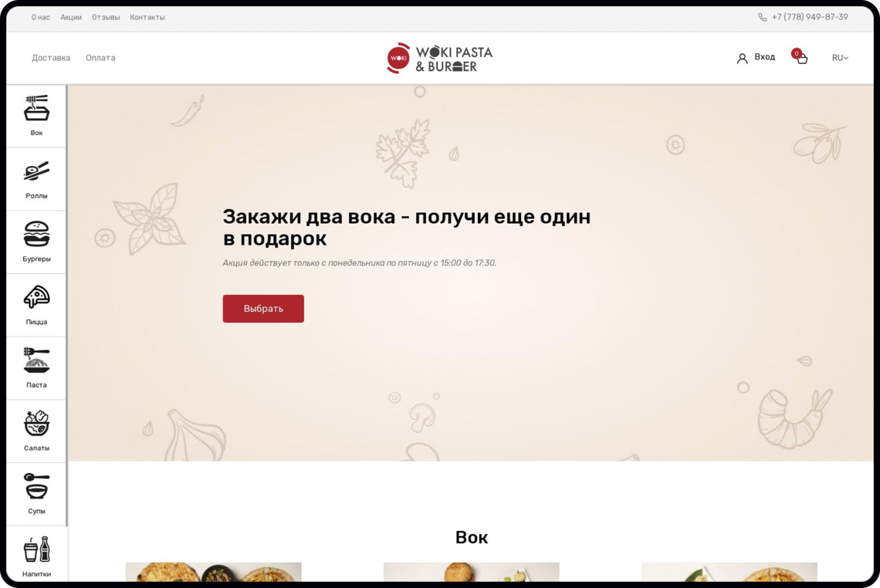Click the phone number +7 (778) 949-87-39
Image resolution: width=880 pixels, height=588 pixels.
[809, 17]
